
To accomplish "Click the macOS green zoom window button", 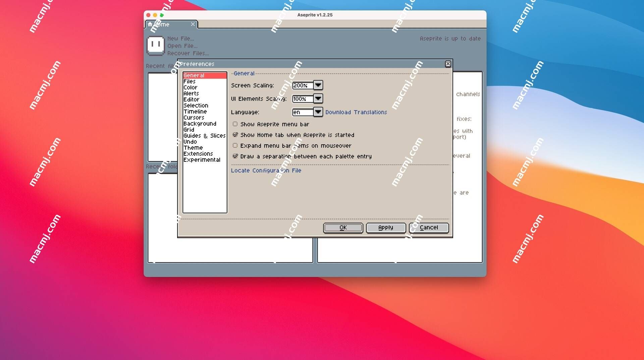I will (162, 15).
